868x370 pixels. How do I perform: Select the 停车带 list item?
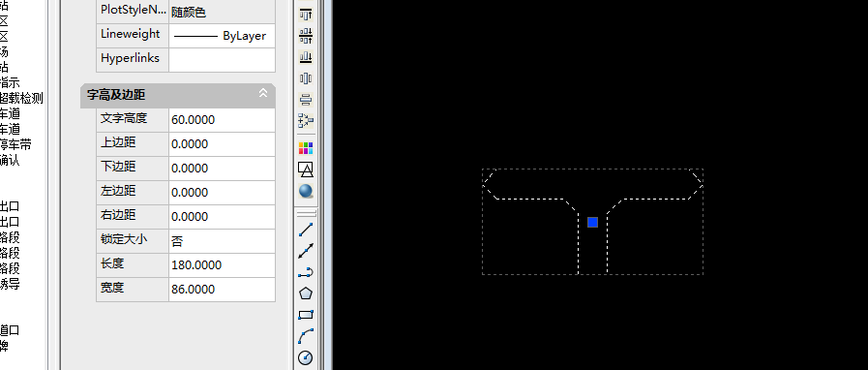click(x=15, y=144)
